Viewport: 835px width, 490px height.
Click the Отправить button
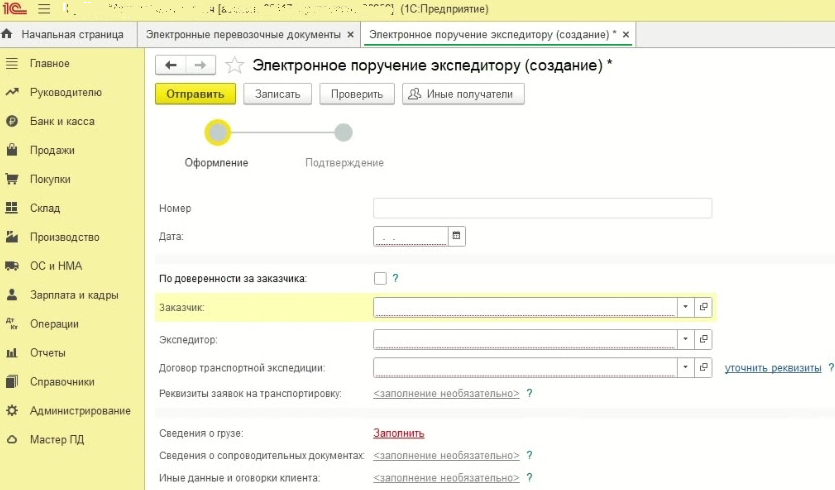coord(195,94)
